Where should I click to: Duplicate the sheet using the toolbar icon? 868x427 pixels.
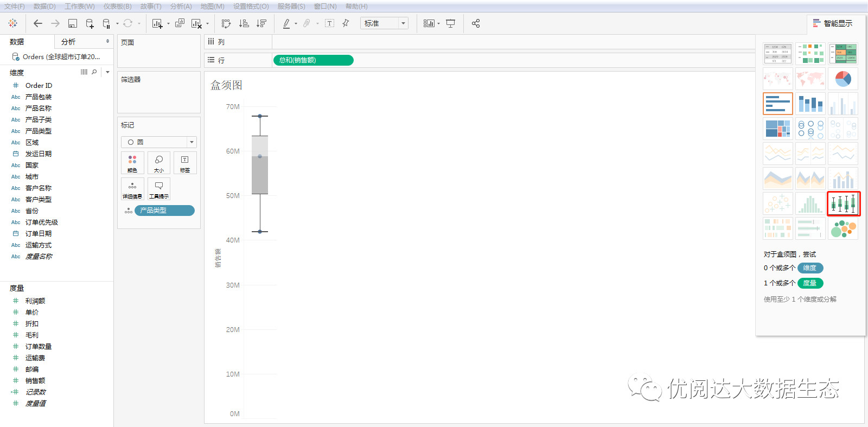tap(180, 23)
